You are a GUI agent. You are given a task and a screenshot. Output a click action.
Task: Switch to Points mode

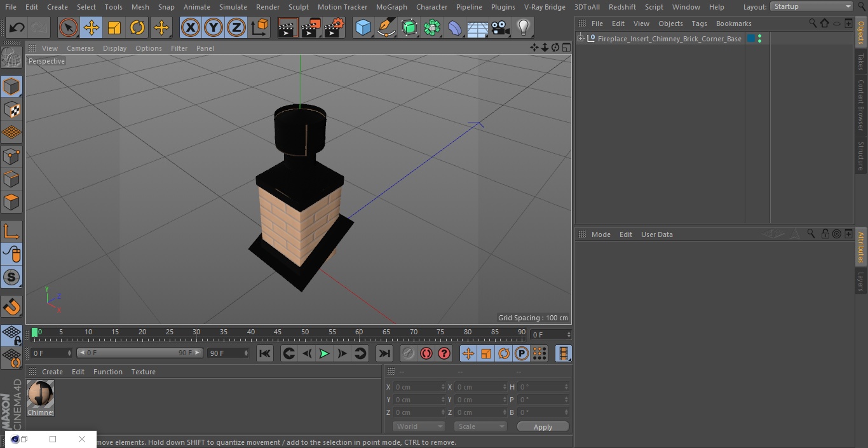[11, 156]
